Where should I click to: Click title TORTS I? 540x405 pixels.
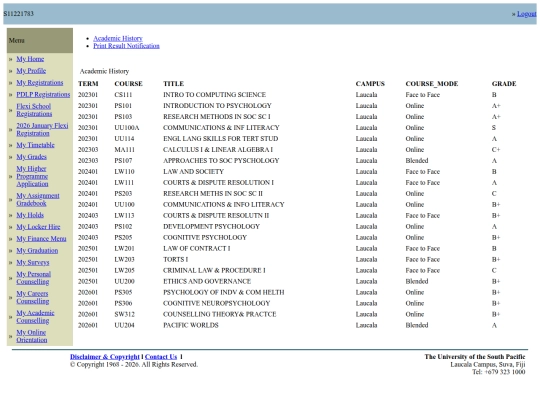(x=176, y=260)
